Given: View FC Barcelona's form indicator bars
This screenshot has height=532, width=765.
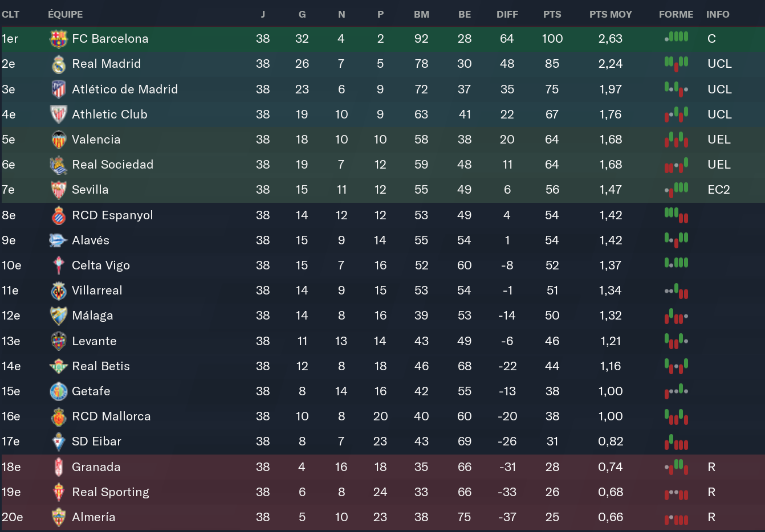Looking at the screenshot, I should 676,38.
